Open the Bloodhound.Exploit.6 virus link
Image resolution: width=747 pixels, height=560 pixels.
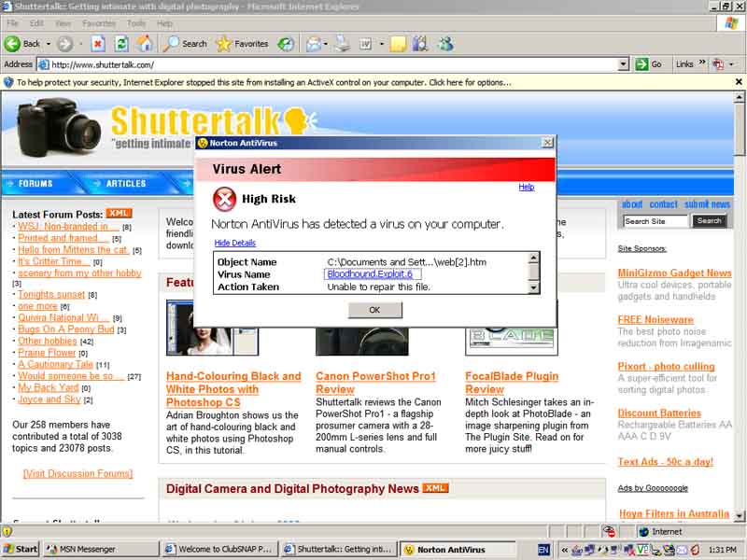pyautogui.click(x=370, y=273)
